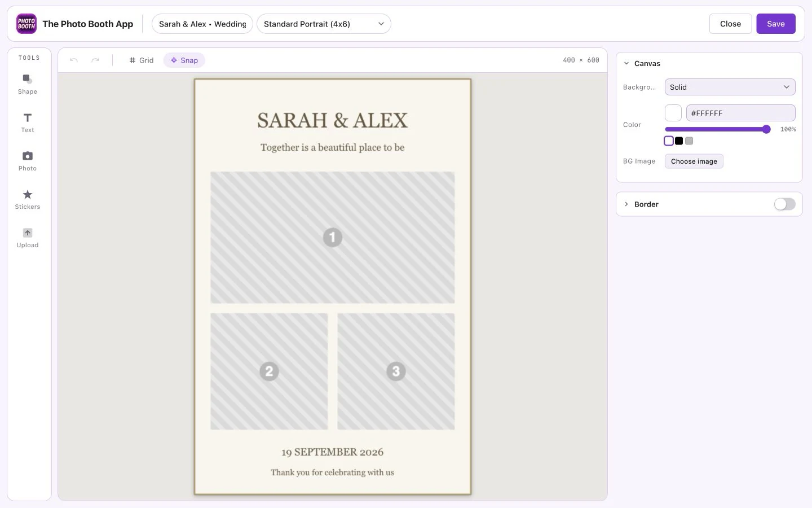Screen dimensions: 812x508
Task: Toggle Snap mode off
Action: (184, 60)
